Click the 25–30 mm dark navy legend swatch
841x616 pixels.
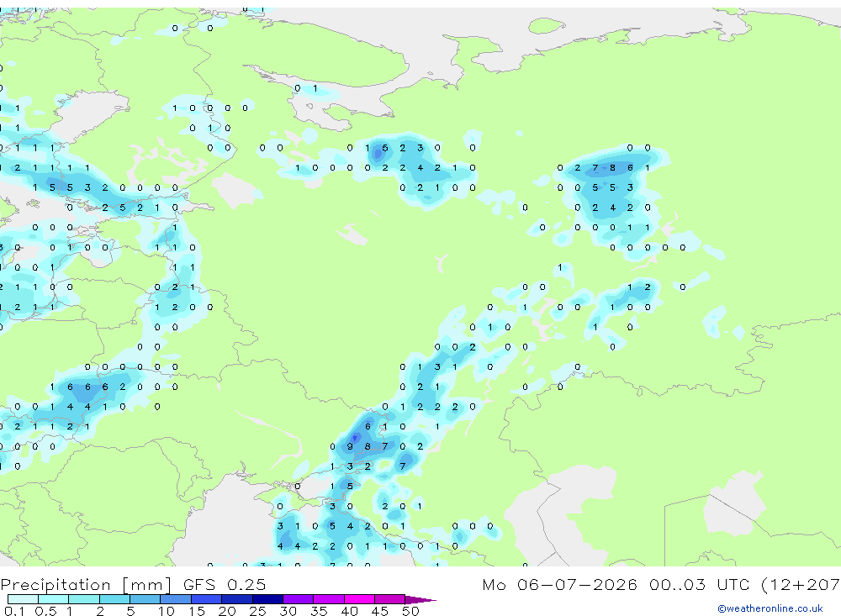pos(267,599)
